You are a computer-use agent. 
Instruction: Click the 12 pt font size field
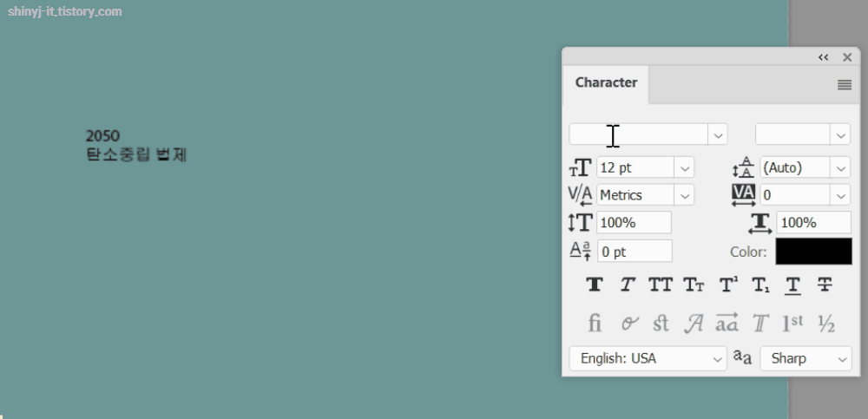click(635, 167)
